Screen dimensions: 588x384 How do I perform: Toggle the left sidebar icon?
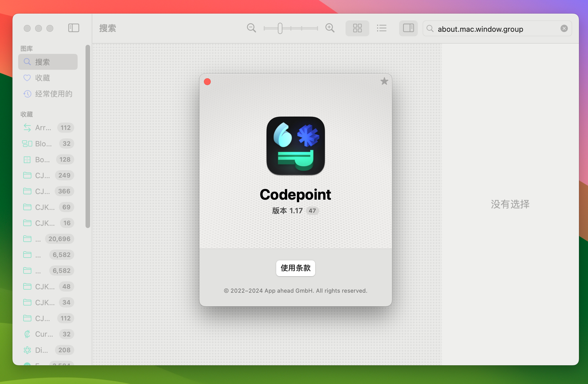coord(74,28)
